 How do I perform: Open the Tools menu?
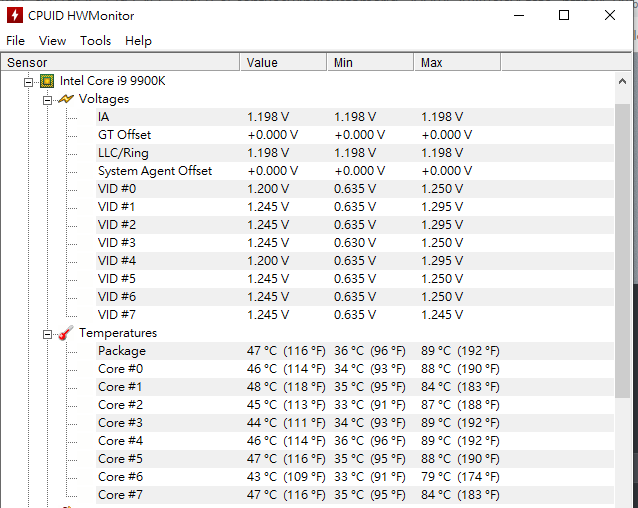click(95, 41)
